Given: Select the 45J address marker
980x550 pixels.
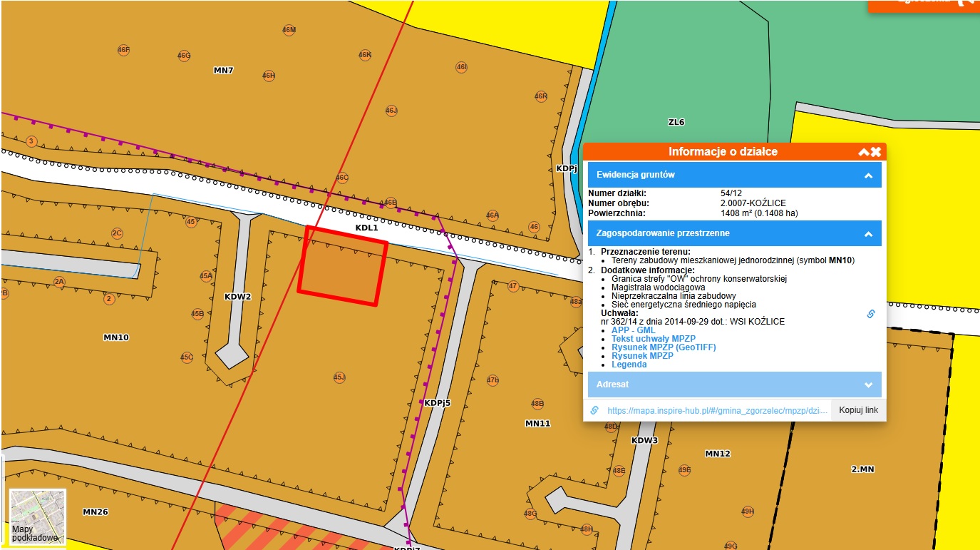Looking at the screenshot, I should click(x=339, y=377).
